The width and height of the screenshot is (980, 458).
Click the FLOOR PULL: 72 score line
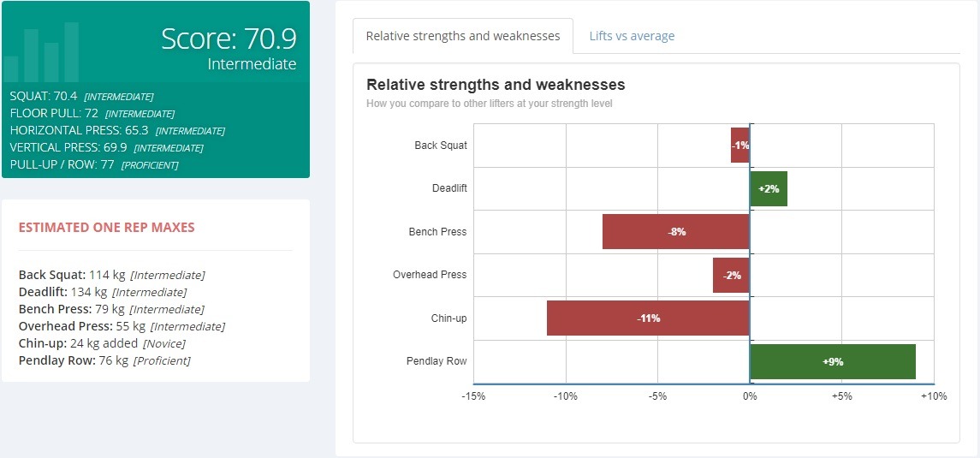pyautogui.click(x=92, y=113)
